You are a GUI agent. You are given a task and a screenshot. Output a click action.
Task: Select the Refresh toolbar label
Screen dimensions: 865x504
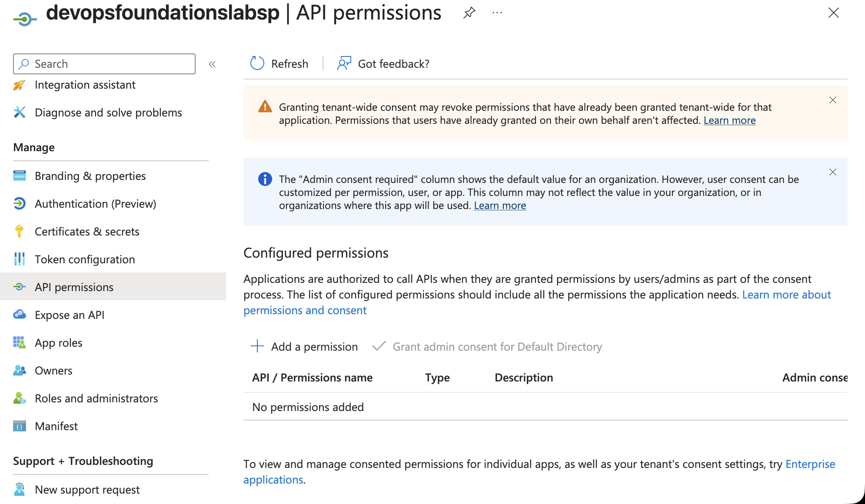tap(289, 64)
